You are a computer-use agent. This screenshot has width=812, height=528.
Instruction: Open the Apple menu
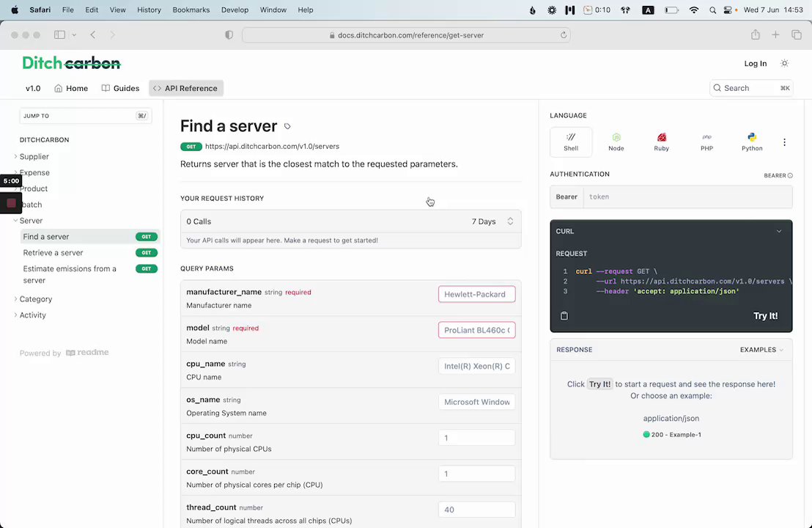click(15, 10)
